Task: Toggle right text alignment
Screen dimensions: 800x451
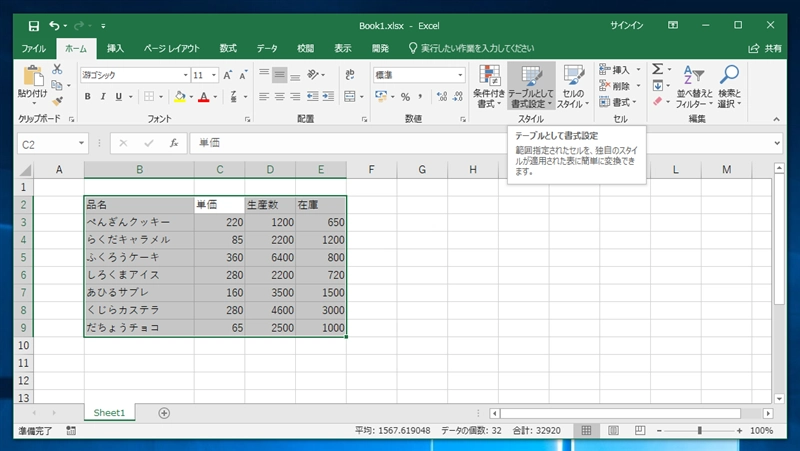Action: click(x=295, y=96)
